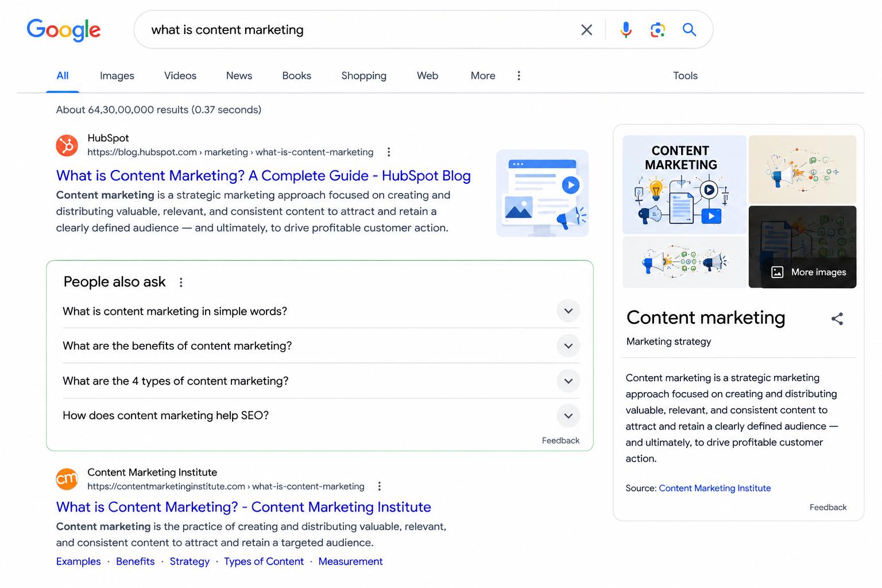The image size is (882, 588).
Task: Start voice search with microphone icon
Action: [x=626, y=30]
